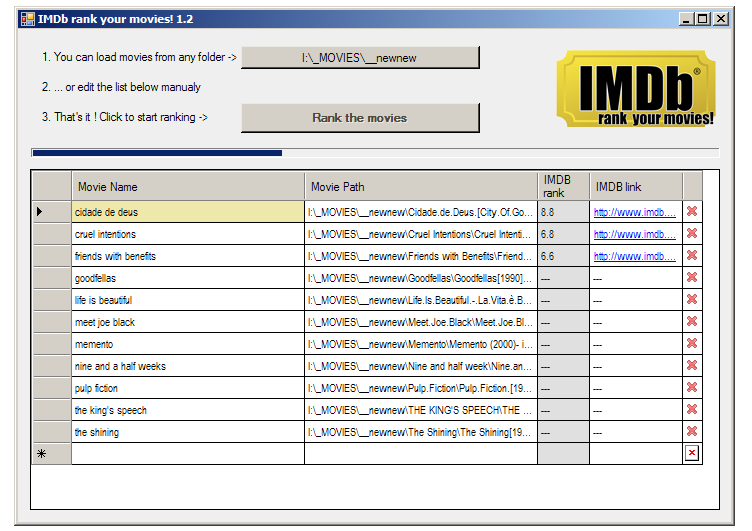Open IMDb link for cruel intentions
The height and width of the screenshot is (531, 752).
point(634,234)
